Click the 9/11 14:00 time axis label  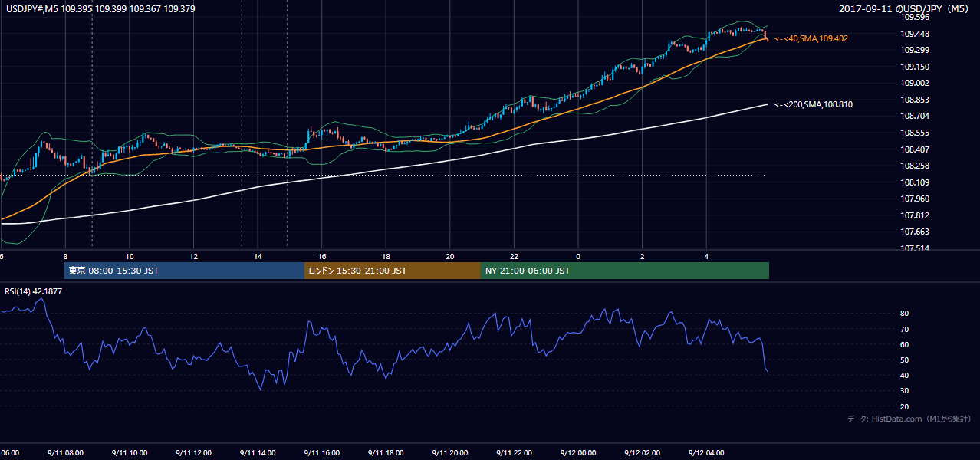pyautogui.click(x=258, y=453)
